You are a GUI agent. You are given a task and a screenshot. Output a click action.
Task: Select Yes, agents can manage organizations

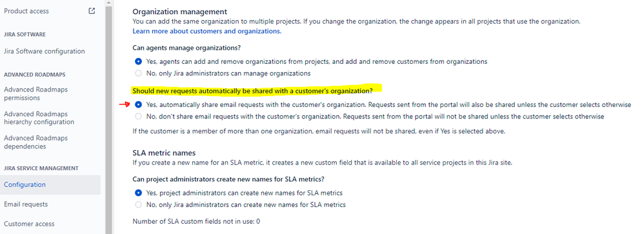pos(138,62)
